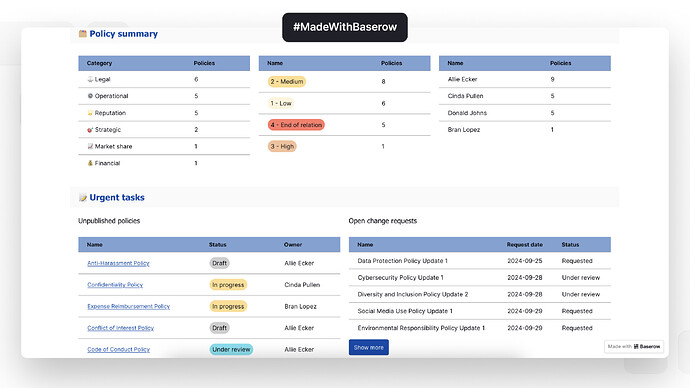Select the '1 - Low' tag

(281, 103)
